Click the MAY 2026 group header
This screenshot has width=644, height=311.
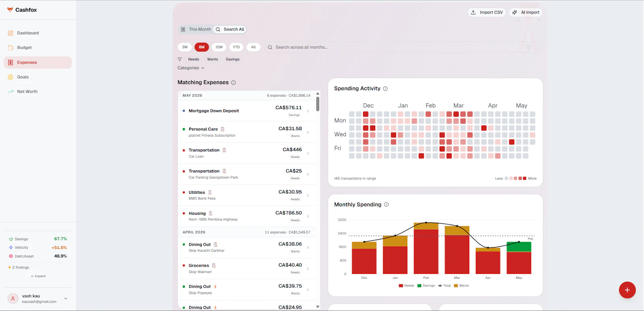pos(246,95)
